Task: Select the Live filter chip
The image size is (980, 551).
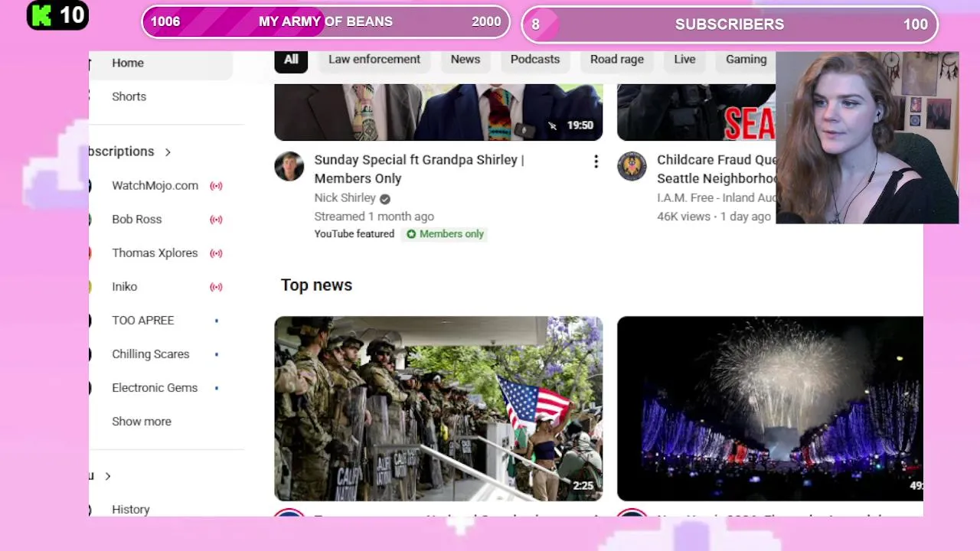Action: coord(684,60)
